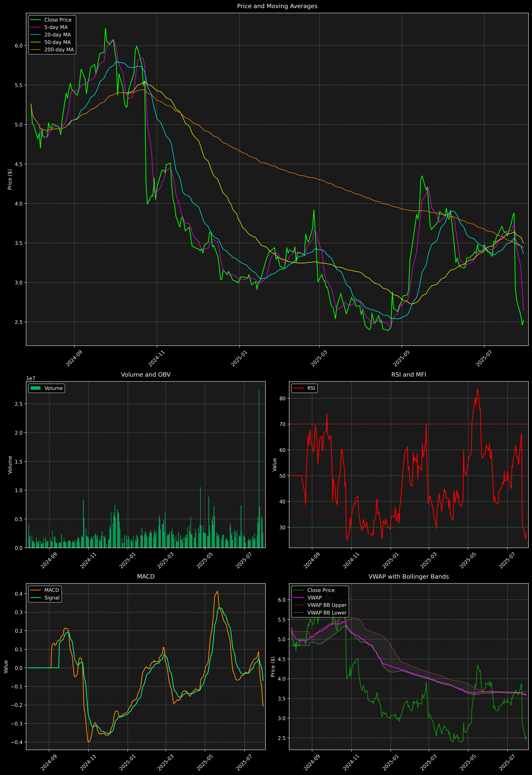
Task: Click the orange 200-day MA line sample in legend
Action: tap(36, 50)
